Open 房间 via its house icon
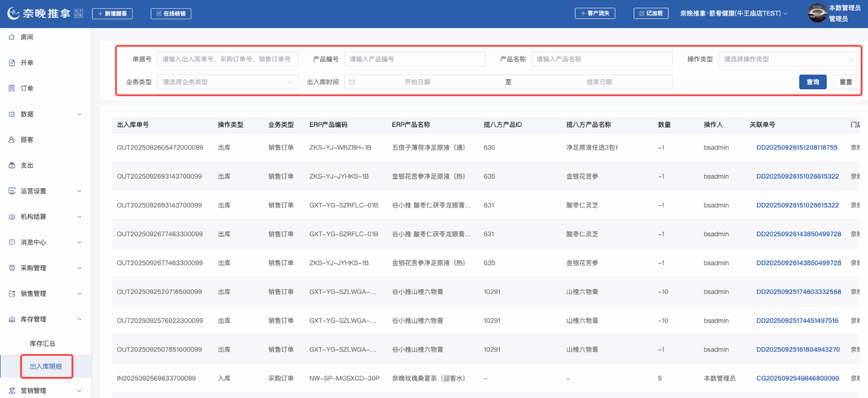Image resolution: width=868 pixels, height=398 pixels. point(12,37)
